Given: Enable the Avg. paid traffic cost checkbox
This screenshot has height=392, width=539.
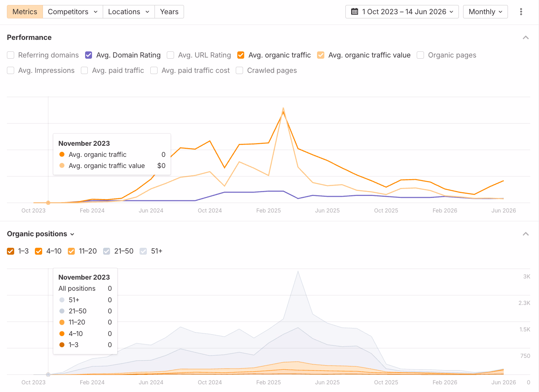Looking at the screenshot, I should tap(154, 71).
